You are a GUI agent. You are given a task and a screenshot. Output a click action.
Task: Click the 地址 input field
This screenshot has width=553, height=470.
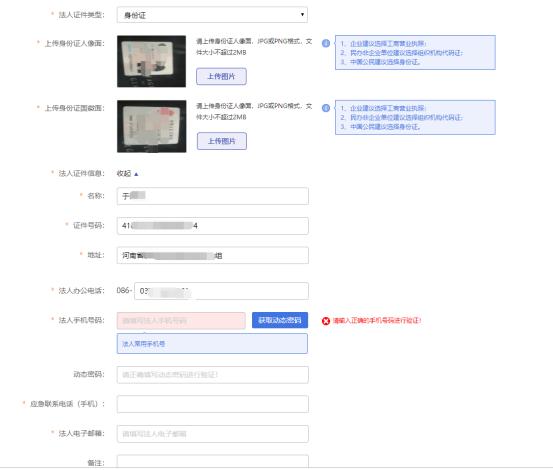213,255
